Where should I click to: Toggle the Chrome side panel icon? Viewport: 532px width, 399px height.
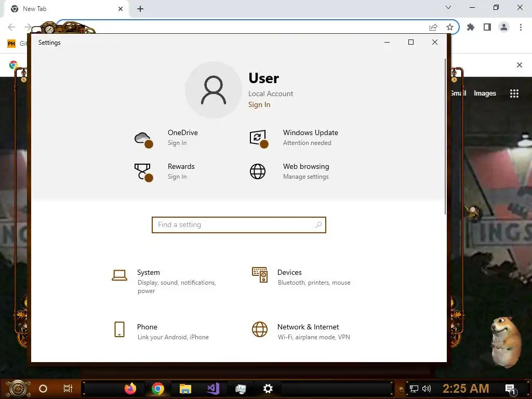(487, 27)
